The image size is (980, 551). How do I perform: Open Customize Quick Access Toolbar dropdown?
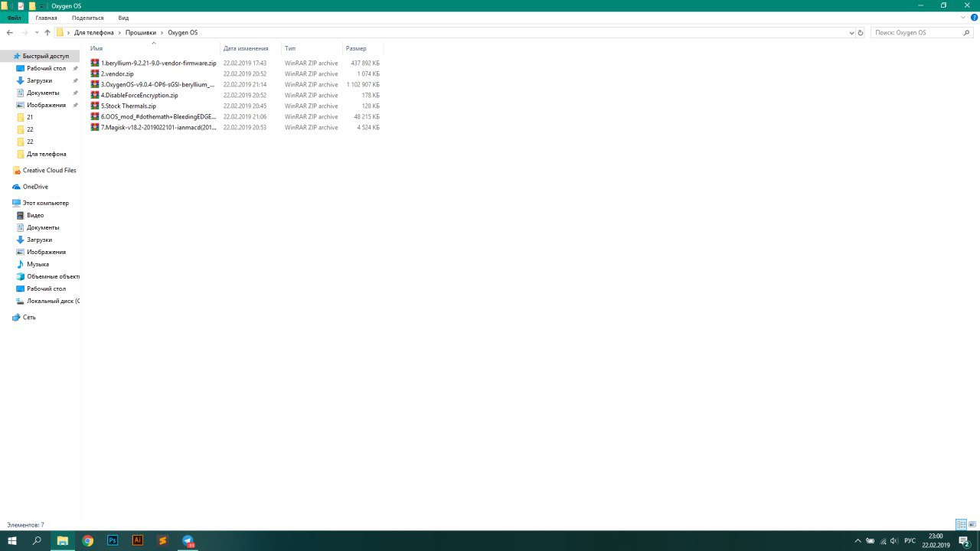tap(42, 5)
